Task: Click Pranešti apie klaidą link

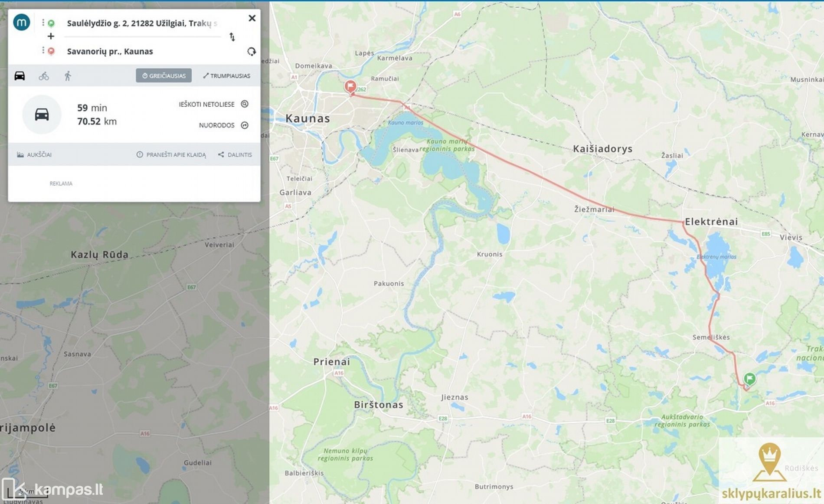Action: [x=171, y=154]
